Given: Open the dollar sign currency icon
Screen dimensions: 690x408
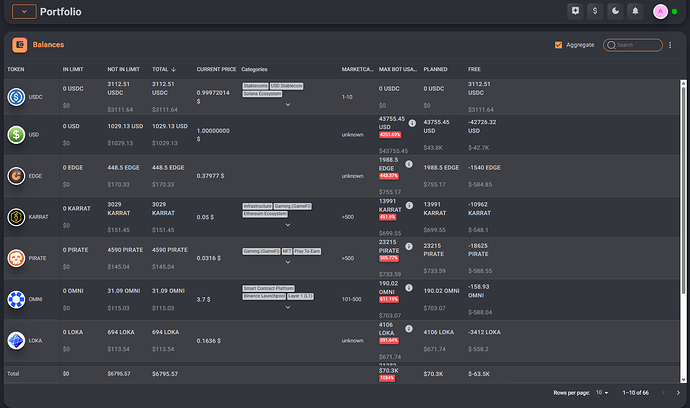Looking at the screenshot, I should click(596, 11).
